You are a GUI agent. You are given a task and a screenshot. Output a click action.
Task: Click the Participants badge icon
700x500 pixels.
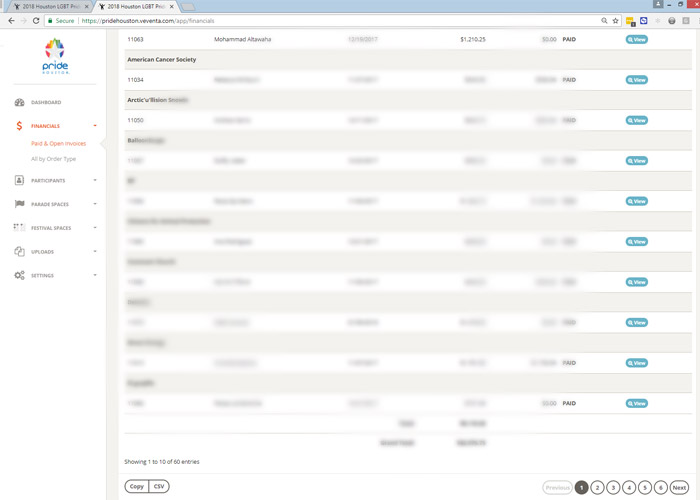pos(19,180)
